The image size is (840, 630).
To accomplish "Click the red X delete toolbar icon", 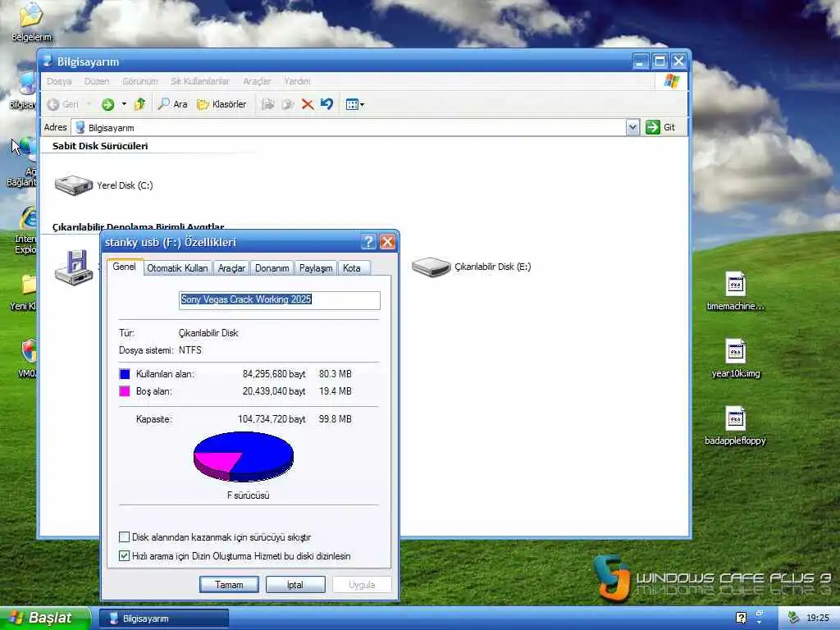I will click(x=308, y=104).
